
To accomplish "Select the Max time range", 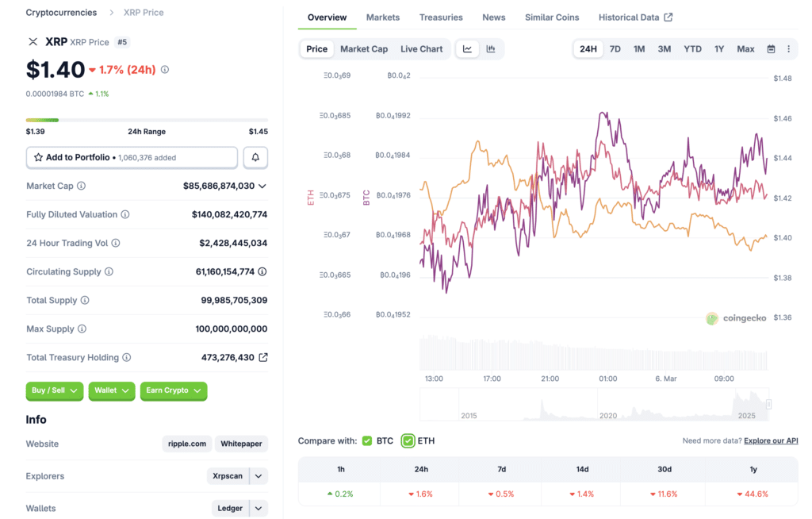I will click(x=745, y=48).
